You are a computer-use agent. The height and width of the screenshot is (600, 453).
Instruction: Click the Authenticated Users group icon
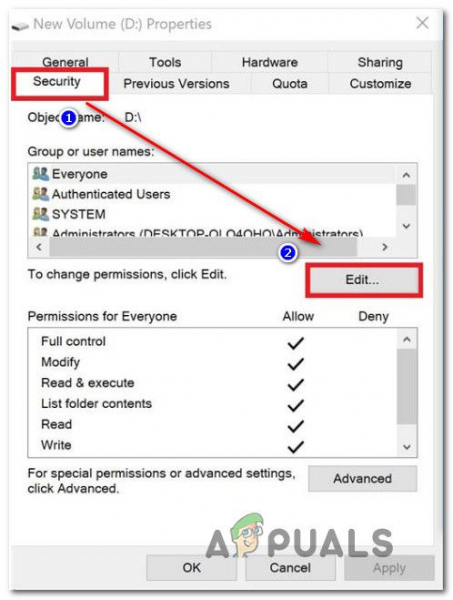click(41, 194)
